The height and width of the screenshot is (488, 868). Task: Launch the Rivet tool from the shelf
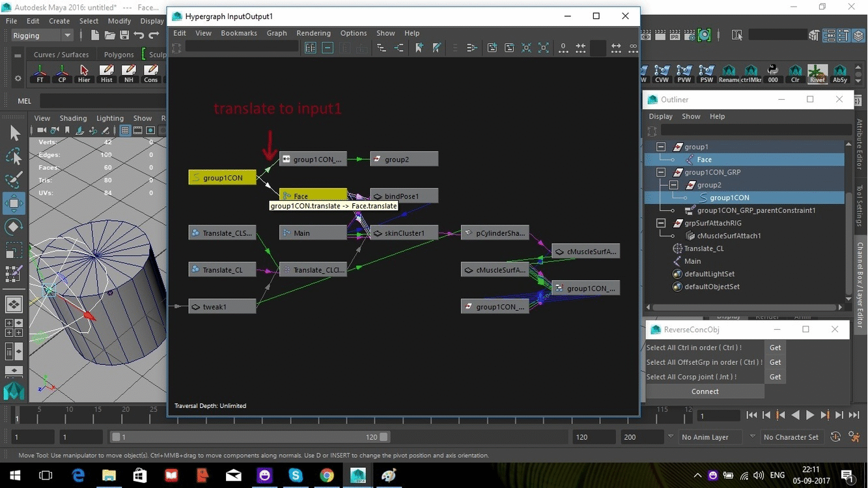tap(817, 74)
